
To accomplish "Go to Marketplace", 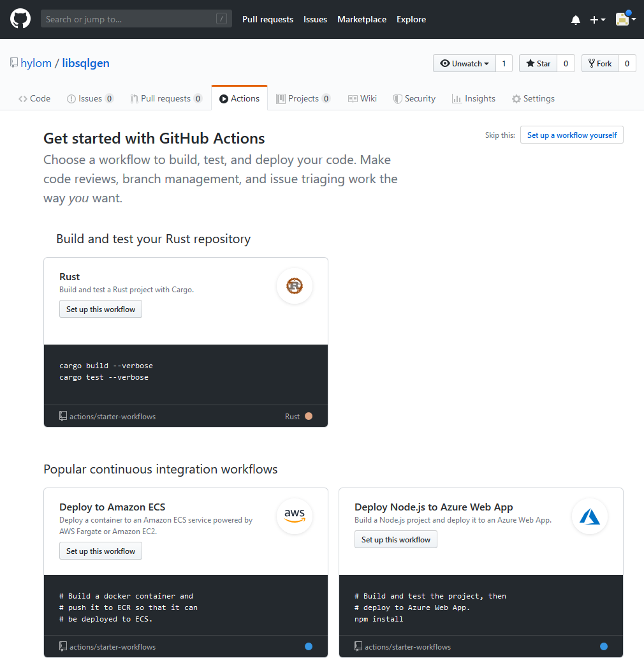I will [x=362, y=19].
